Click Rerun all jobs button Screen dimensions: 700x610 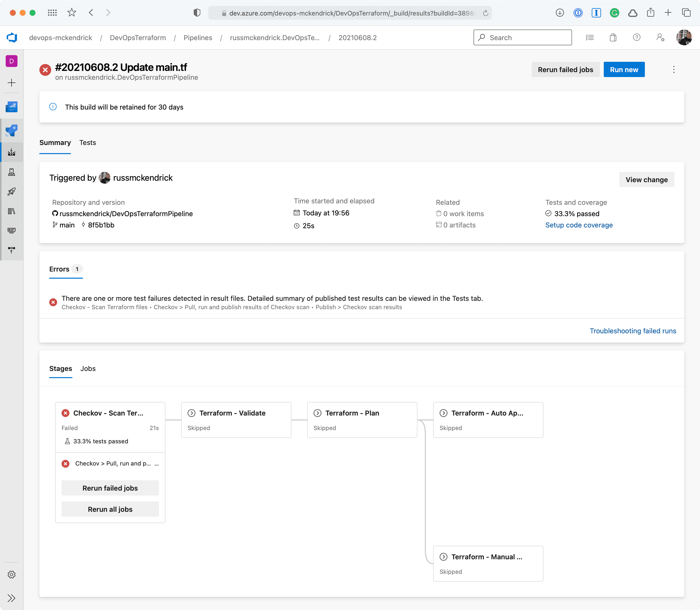pyautogui.click(x=110, y=509)
